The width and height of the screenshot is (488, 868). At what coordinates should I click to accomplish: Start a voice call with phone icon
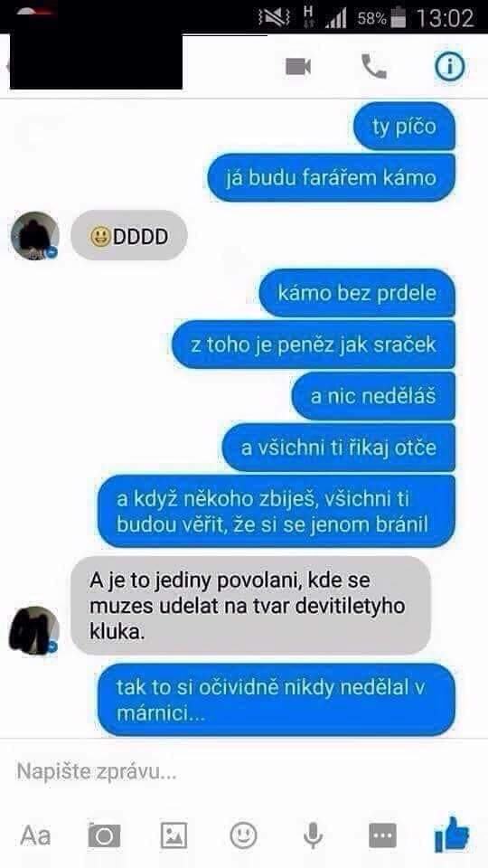(x=374, y=66)
